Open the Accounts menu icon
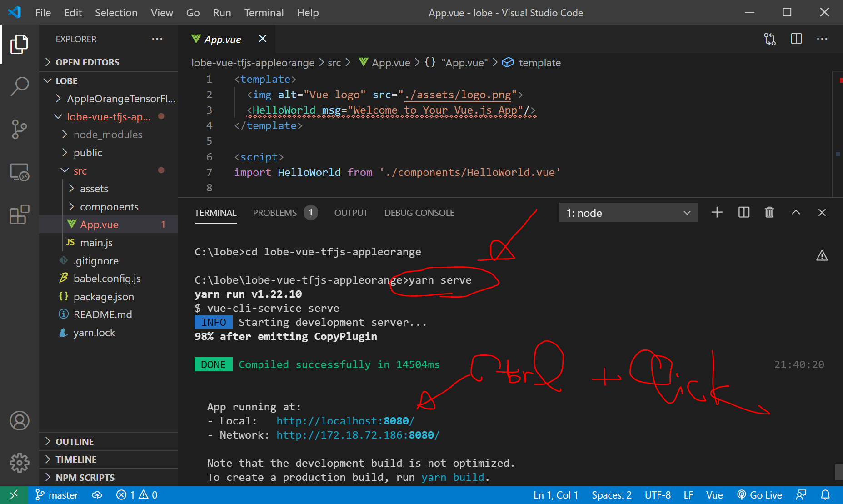 (19, 421)
